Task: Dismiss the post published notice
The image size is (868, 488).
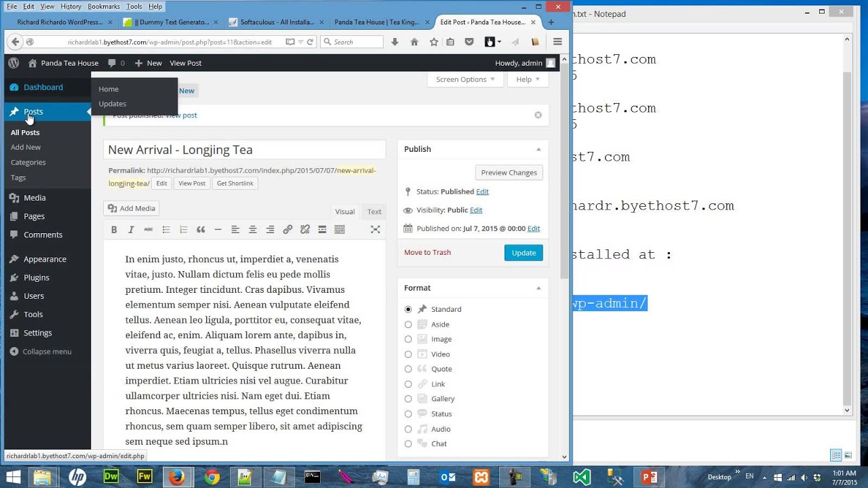Action: pos(538,115)
